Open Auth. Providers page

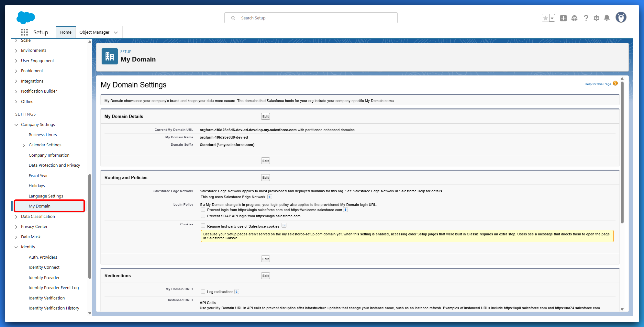click(43, 257)
